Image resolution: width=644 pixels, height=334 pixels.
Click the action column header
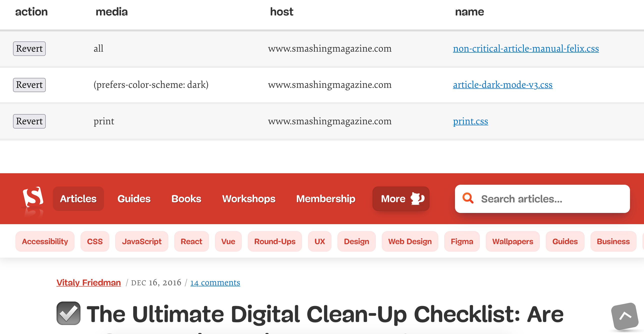pos(31,12)
